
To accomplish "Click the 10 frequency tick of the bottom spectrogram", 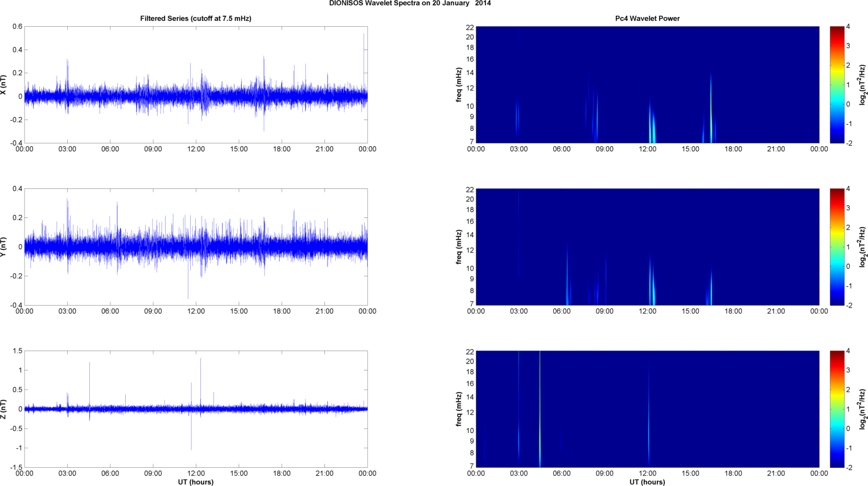I will pyautogui.click(x=470, y=431).
